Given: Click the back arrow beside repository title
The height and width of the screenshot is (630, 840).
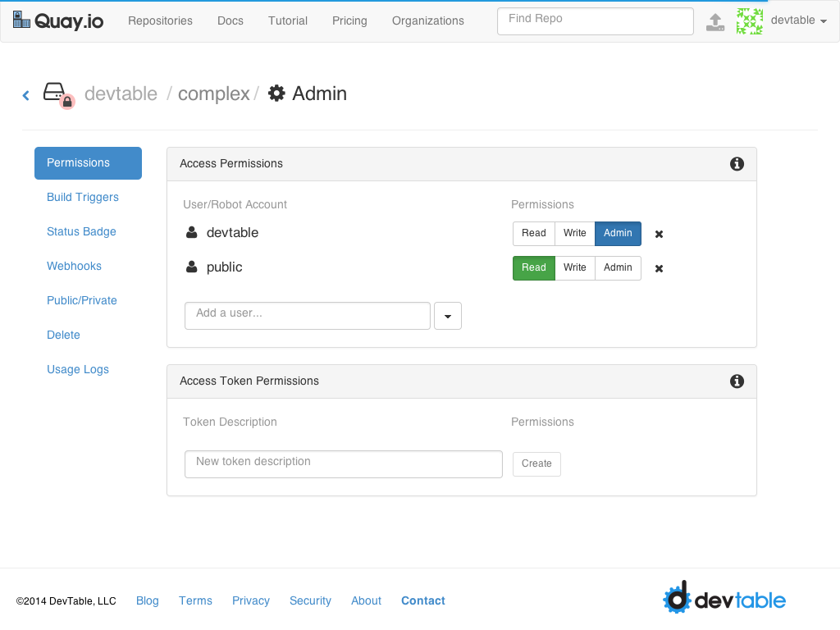Looking at the screenshot, I should pos(25,95).
